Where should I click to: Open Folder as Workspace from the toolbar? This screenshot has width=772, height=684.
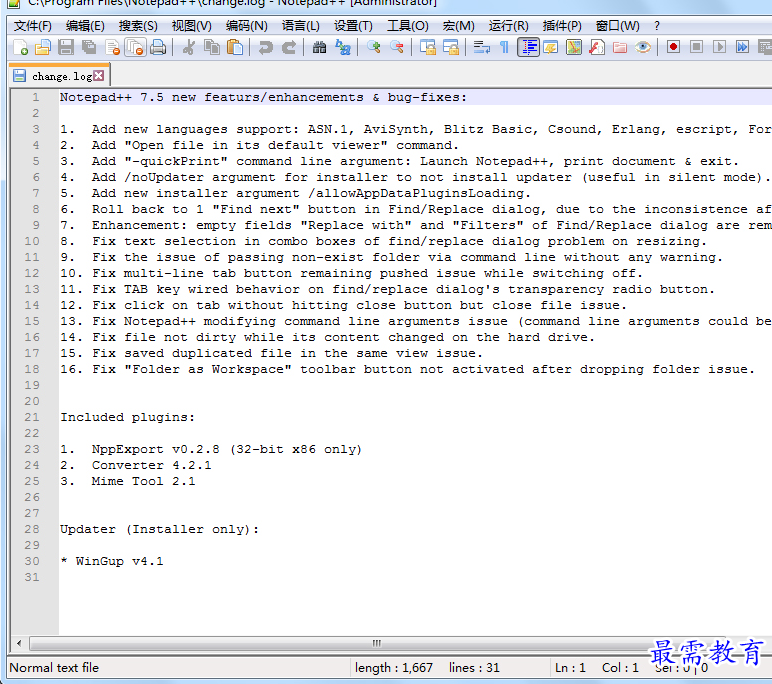[x=620, y=47]
